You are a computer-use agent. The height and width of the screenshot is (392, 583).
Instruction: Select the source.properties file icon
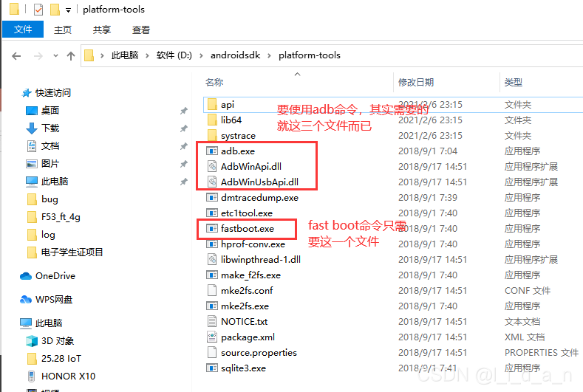tap(212, 353)
